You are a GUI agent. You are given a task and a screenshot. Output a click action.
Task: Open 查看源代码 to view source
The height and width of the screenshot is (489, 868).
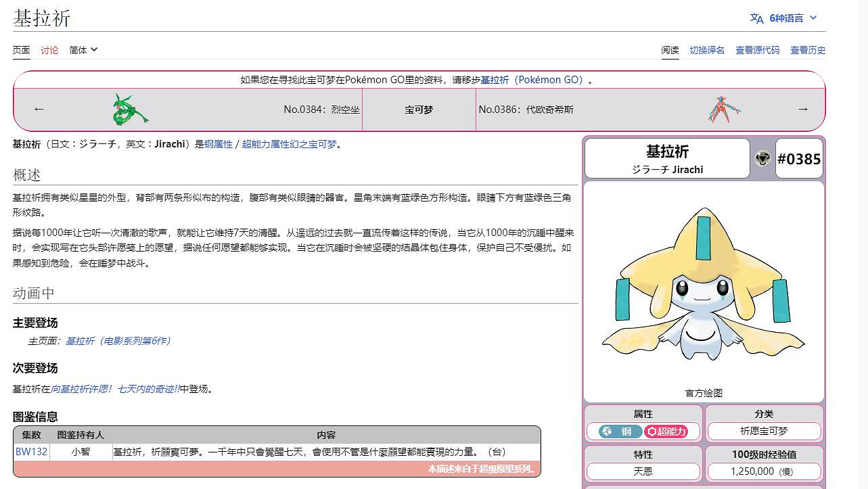coord(757,49)
